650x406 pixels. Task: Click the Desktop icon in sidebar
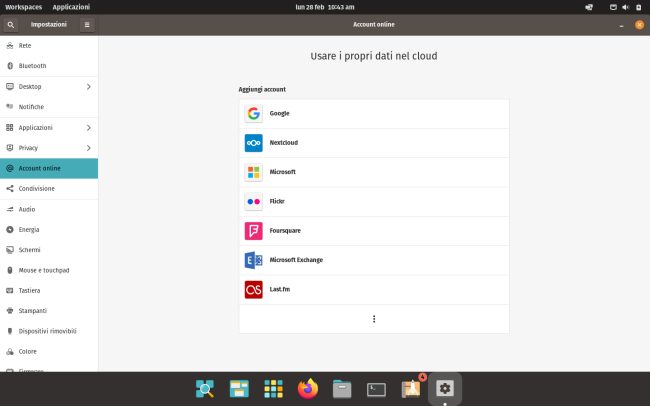tap(10, 86)
